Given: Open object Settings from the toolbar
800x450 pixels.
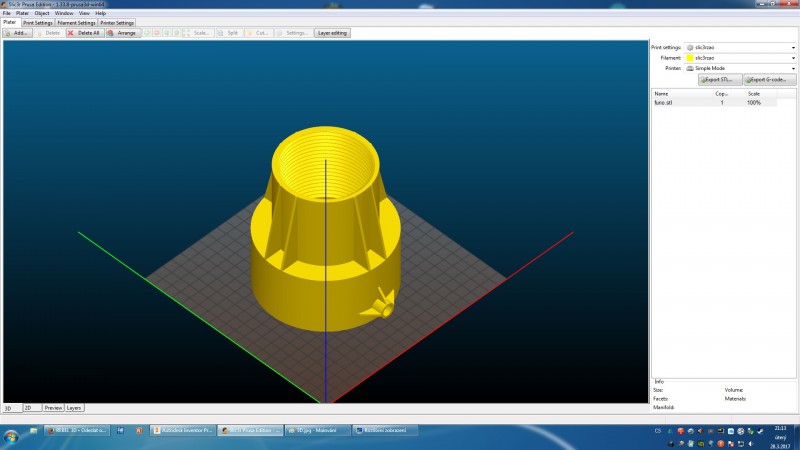Looking at the screenshot, I should [x=294, y=33].
